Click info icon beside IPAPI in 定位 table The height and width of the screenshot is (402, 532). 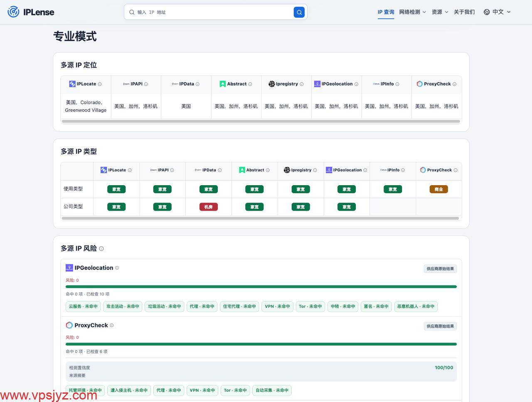click(146, 84)
